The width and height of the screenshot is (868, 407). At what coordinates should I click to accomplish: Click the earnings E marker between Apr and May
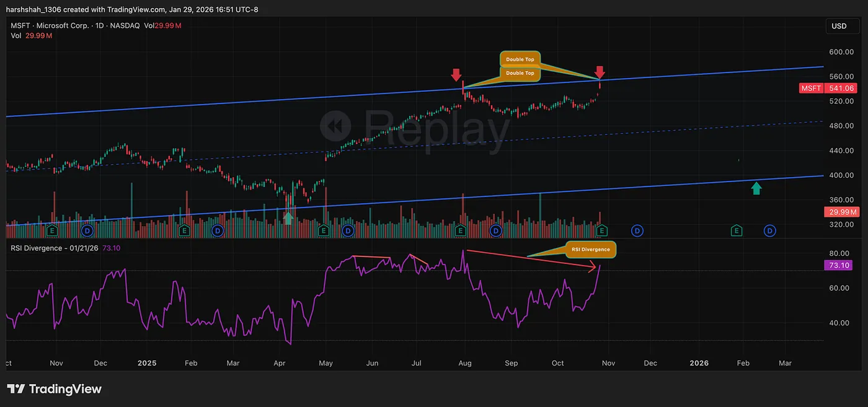coord(323,230)
